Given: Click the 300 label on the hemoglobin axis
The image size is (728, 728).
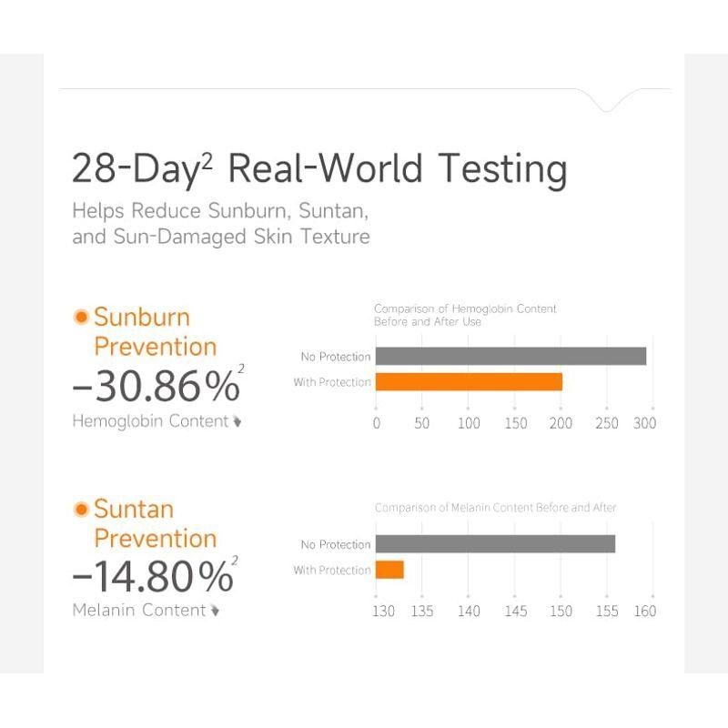Looking at the screenshot, I should point(644,423).
